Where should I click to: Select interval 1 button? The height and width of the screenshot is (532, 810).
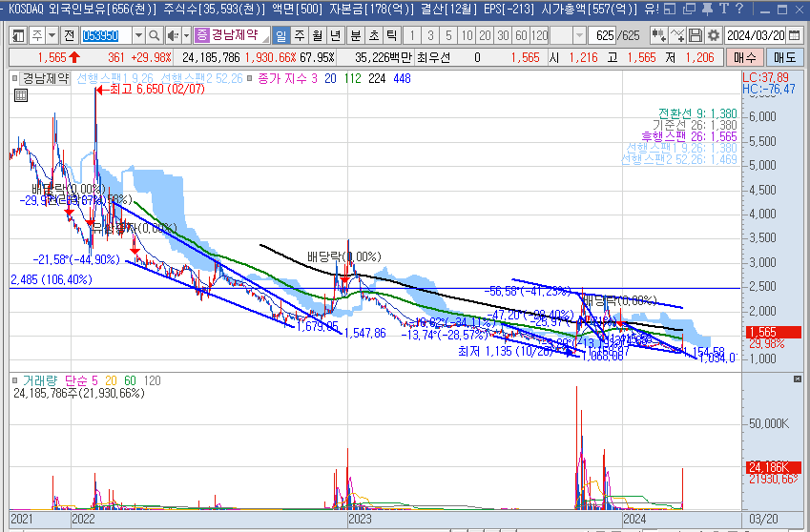point(412,35)
